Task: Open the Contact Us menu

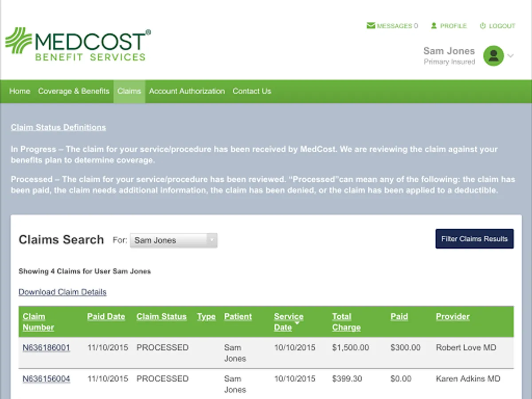Action: (x=252, y=91)
